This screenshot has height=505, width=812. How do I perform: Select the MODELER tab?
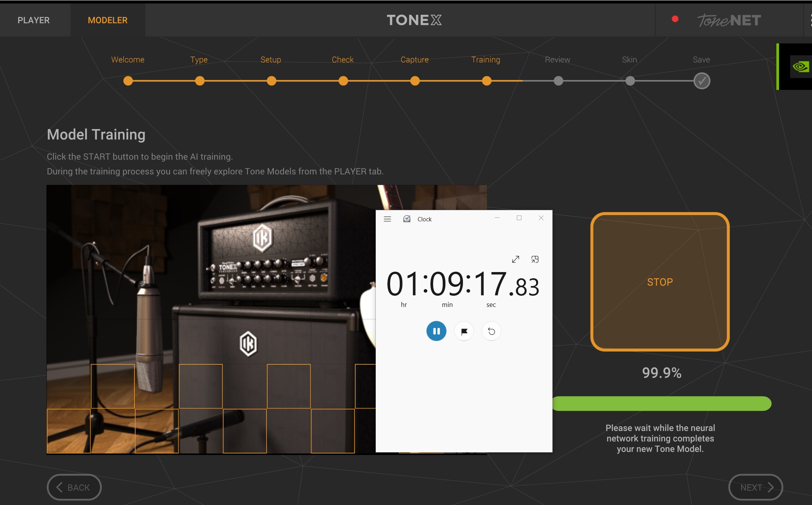pos(108,20)
